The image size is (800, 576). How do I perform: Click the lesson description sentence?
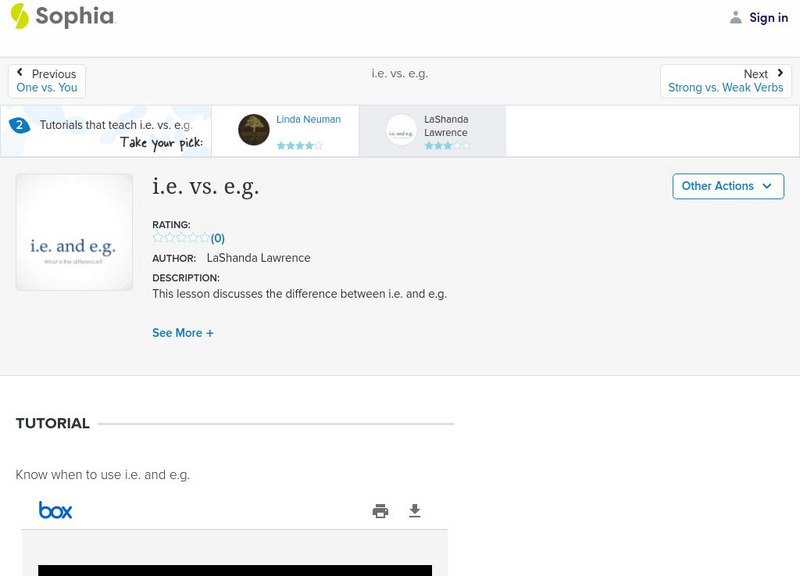click(x=299, y=294)
